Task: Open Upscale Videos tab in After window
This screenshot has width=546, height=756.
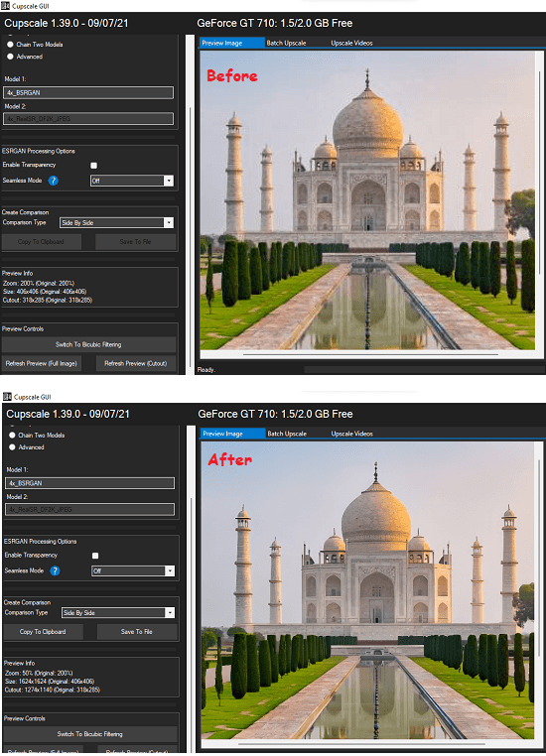Action: (352, 434)
